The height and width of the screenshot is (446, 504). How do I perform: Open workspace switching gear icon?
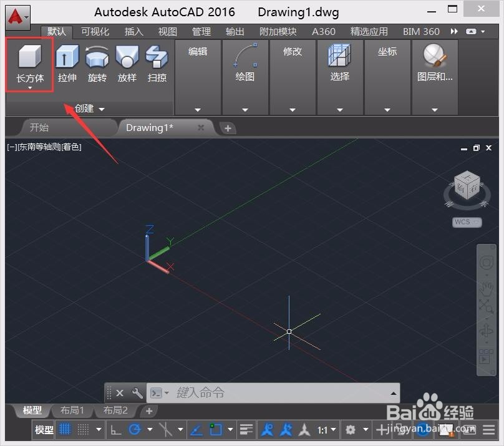tap(351, 430)
